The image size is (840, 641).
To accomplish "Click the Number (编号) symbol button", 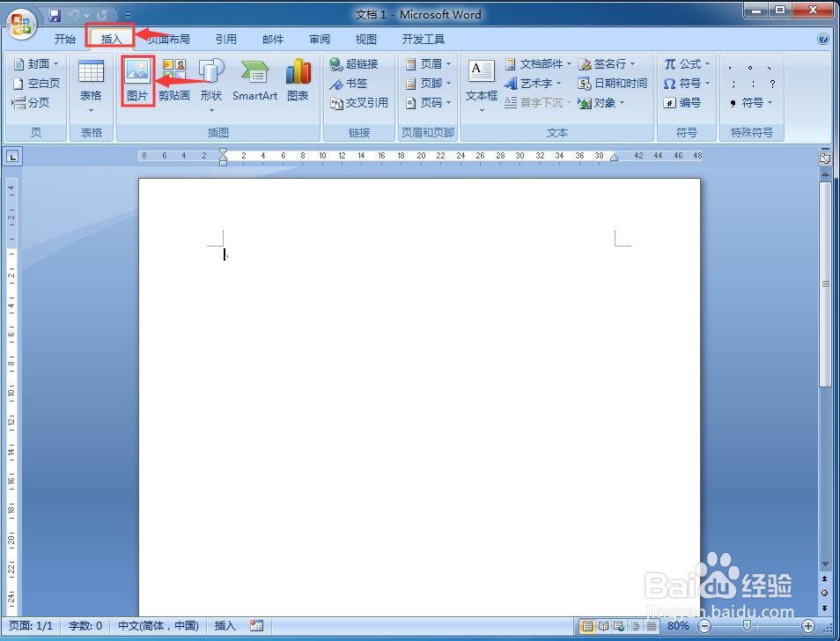I will pos(682,103).
